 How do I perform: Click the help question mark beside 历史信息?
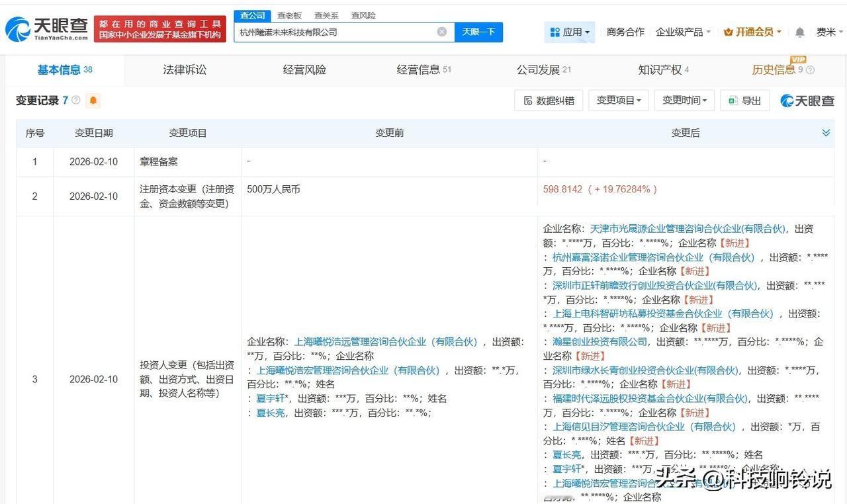[811, 69]
